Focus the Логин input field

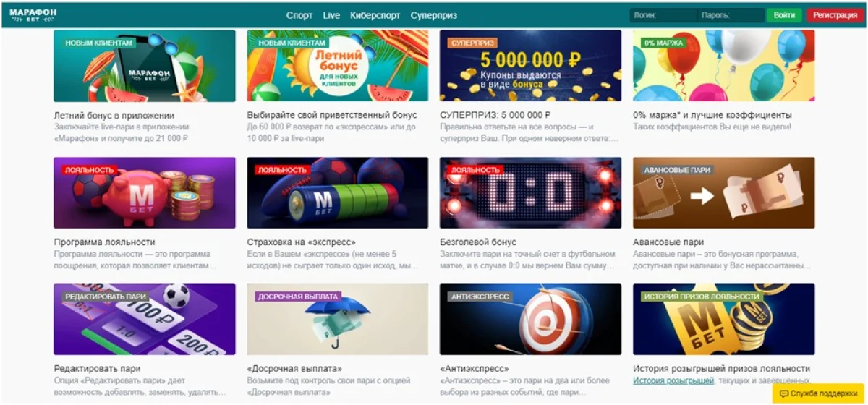click(x=663, y=15)
